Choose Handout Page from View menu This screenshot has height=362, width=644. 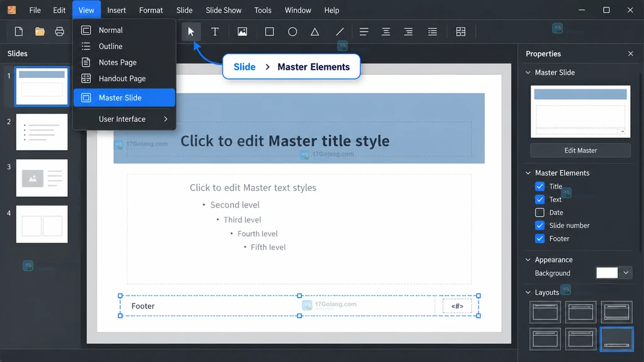click(x=125, y=79)
